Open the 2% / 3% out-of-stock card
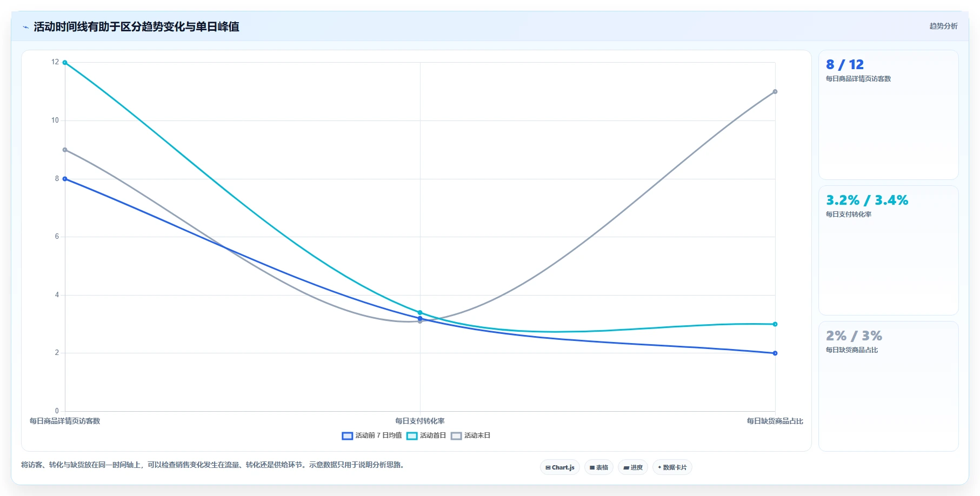Viewport: 980px width, 496px height. click(889, 386)
